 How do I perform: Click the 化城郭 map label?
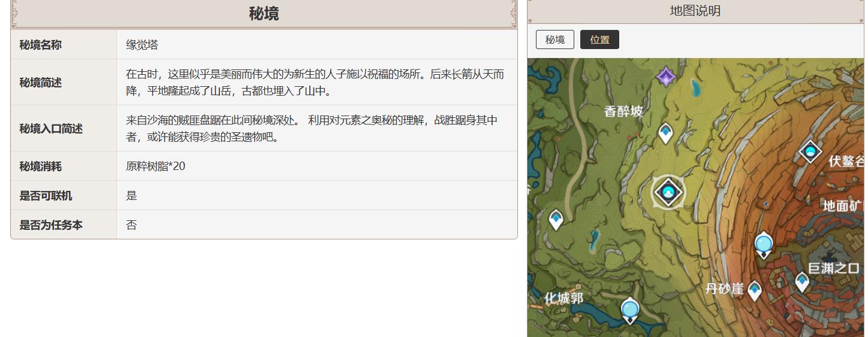click(563, 298)
